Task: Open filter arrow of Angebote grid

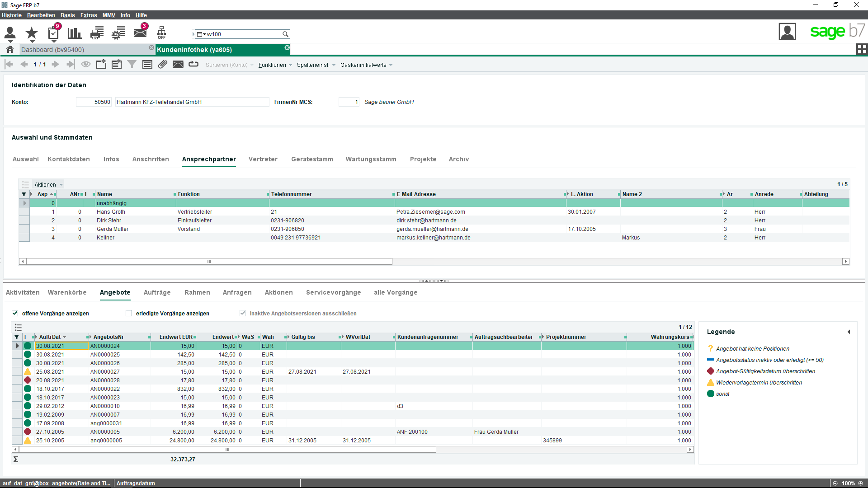Action: tap(16, 337)
